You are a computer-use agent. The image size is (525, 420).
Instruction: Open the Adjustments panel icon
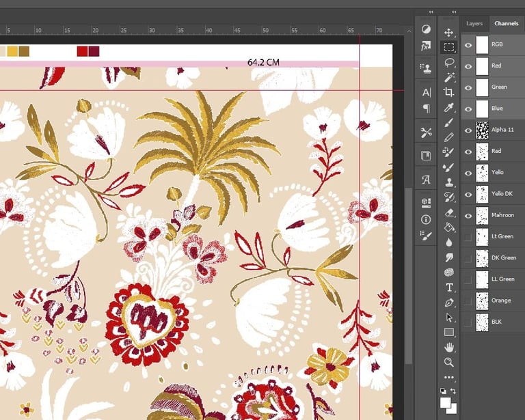(x=426, y=29)
